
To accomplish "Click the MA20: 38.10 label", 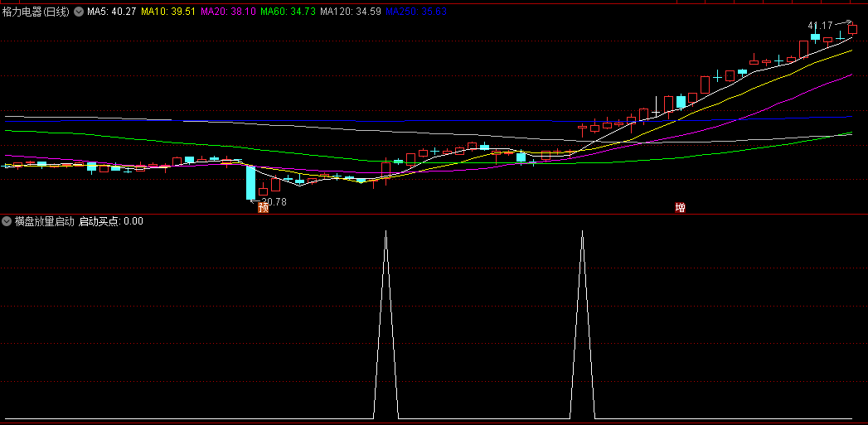I will [227, 12].
